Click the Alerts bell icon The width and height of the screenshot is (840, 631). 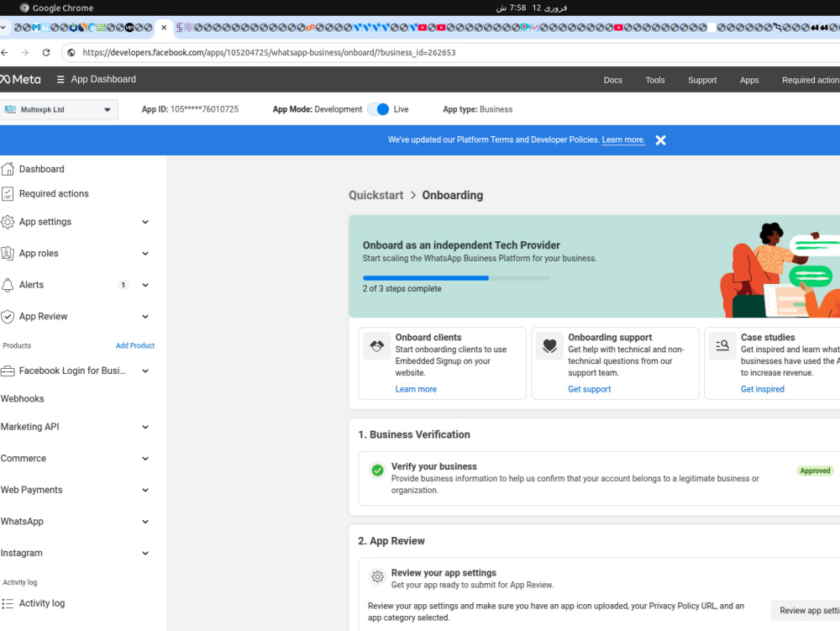pos(8,285)
